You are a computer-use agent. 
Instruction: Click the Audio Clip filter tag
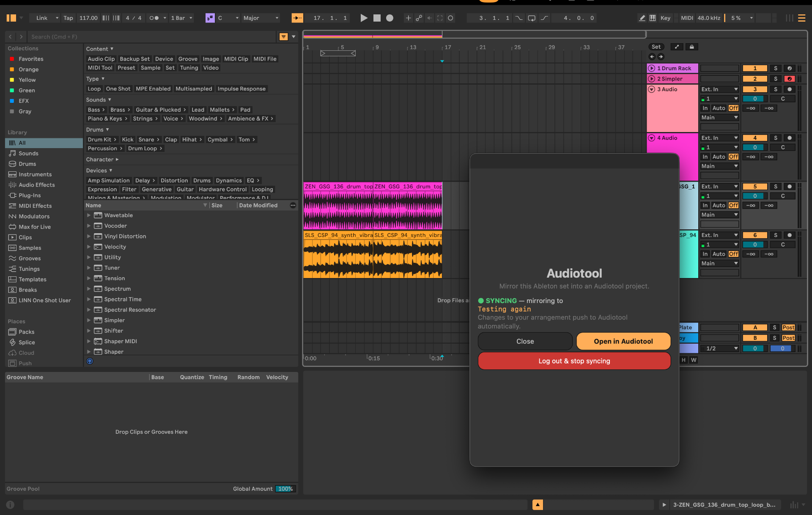coord(101,59)
